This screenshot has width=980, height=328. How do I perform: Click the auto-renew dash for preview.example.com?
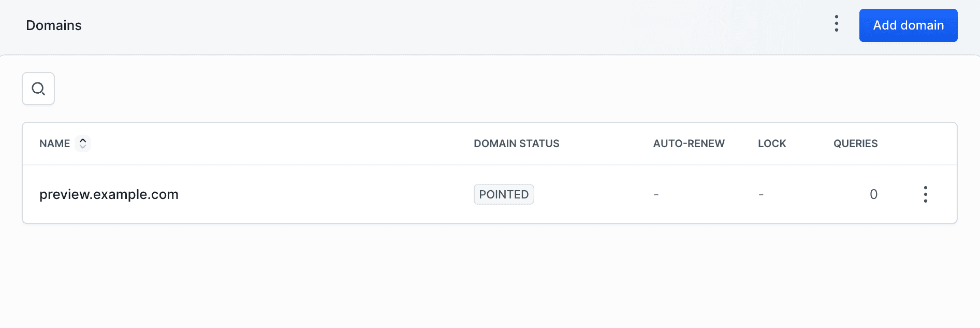(656, 194)
